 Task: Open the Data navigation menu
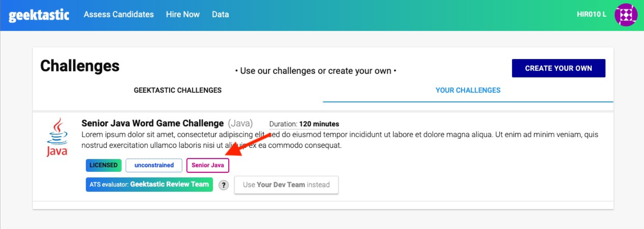point(220,14)
